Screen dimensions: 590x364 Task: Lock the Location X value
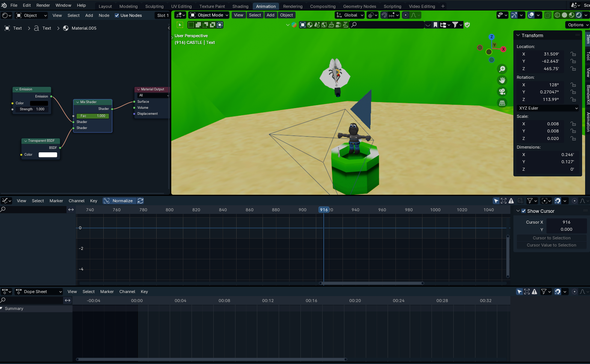[573, 54]
